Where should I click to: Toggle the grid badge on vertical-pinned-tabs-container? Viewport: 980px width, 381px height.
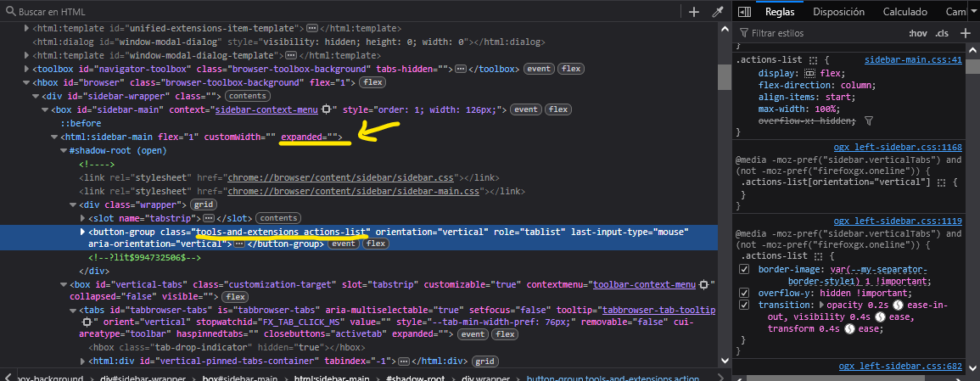pos(484,361)
